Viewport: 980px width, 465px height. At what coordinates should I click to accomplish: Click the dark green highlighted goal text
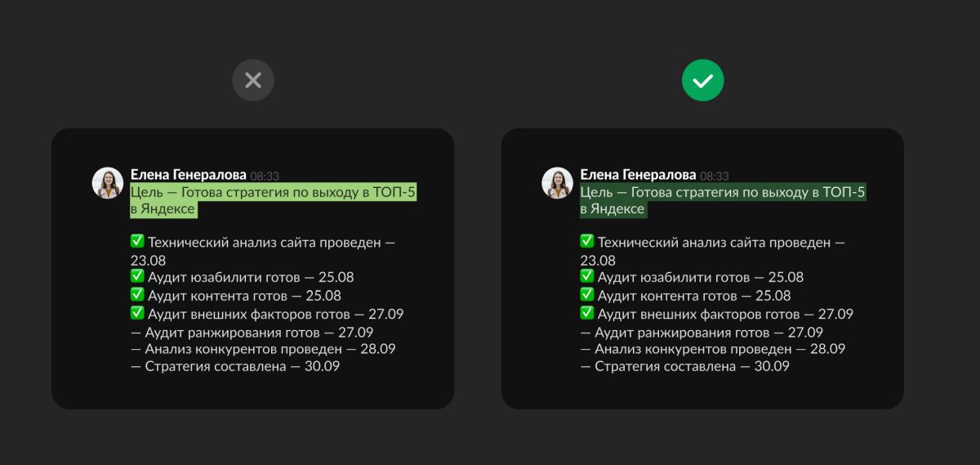[723, 200]
